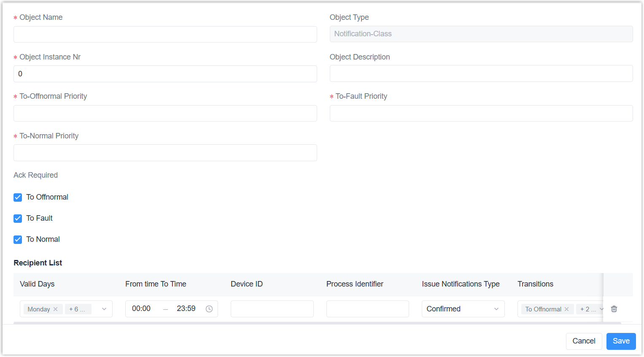This screenshot has width=644, height=357.
Task: Expand the Valid Days dropdown
Action: 104,309
